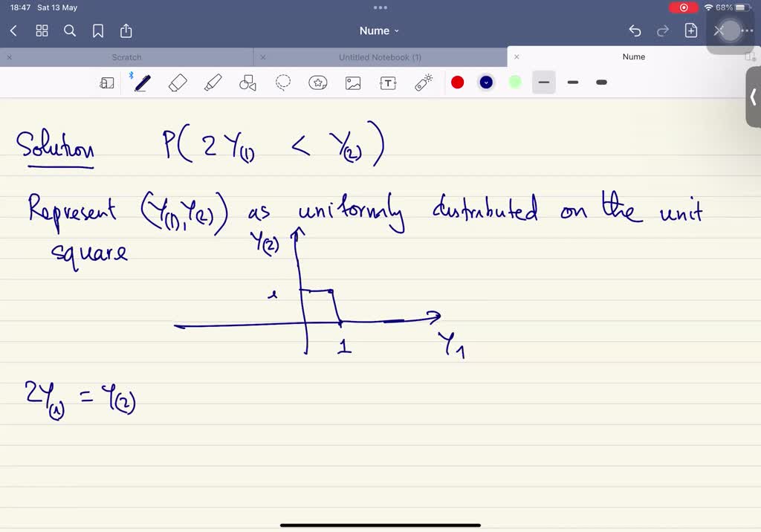Undo the last pen stroke
The image size is (761, 532).
pos(635,30)
